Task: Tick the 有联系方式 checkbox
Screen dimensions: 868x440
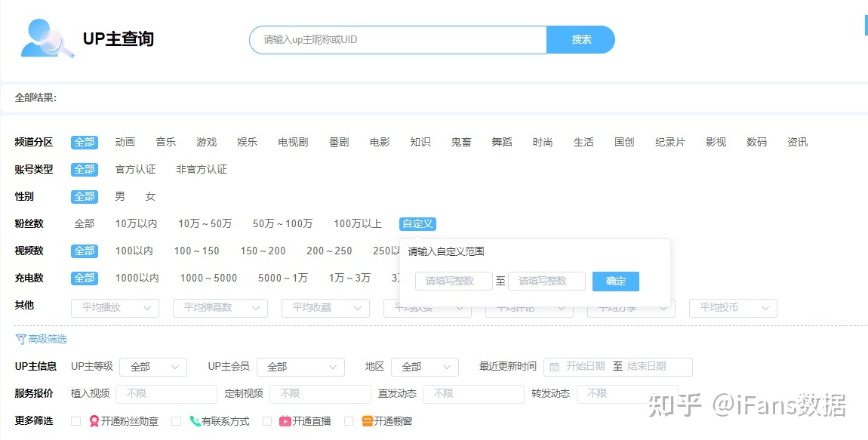Action: point(176,421)
